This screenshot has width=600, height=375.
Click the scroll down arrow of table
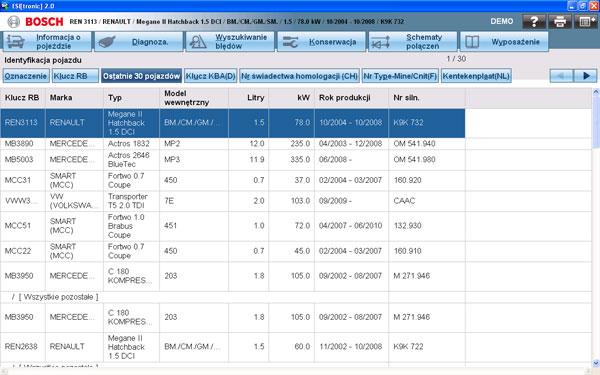596,363
